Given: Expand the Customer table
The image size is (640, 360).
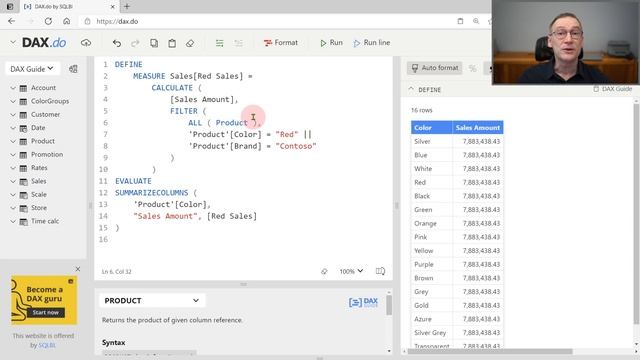Looking at the screenshot, I should point(13,115).
